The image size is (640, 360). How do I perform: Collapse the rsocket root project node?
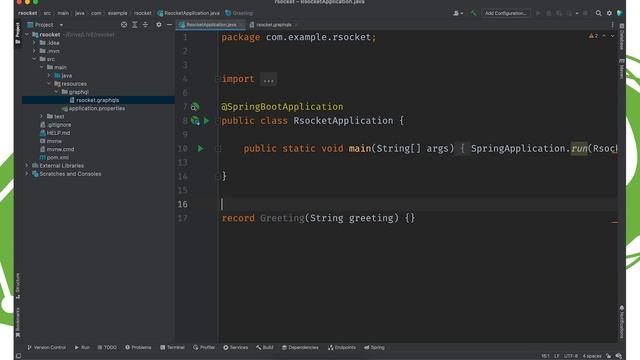pos(27,35)
